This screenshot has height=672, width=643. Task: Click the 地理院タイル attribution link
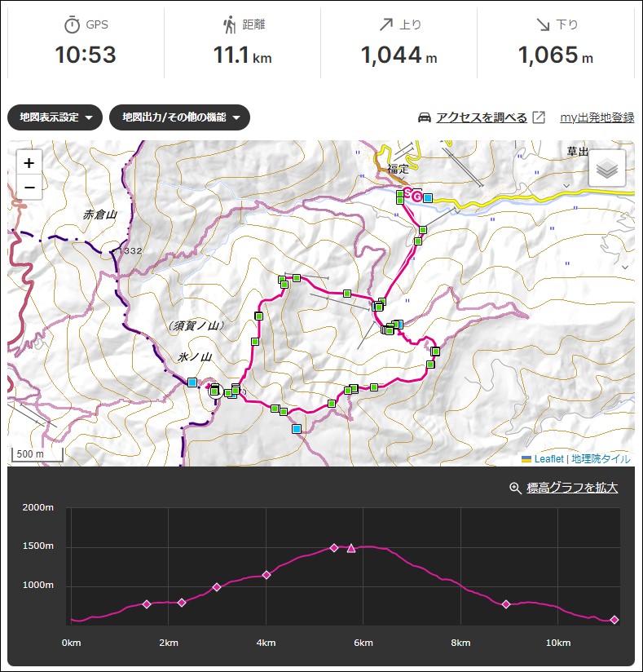click(601, 459)
